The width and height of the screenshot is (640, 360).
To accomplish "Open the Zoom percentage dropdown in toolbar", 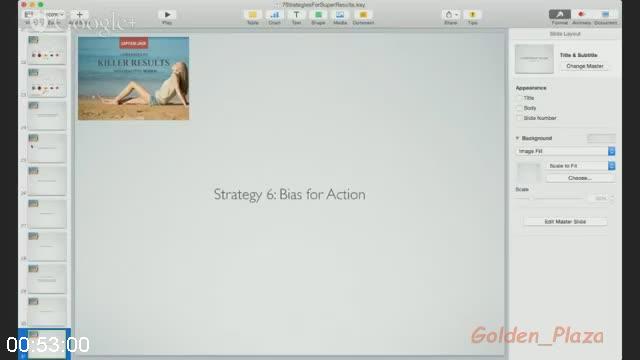I will (x=54, y=15).
